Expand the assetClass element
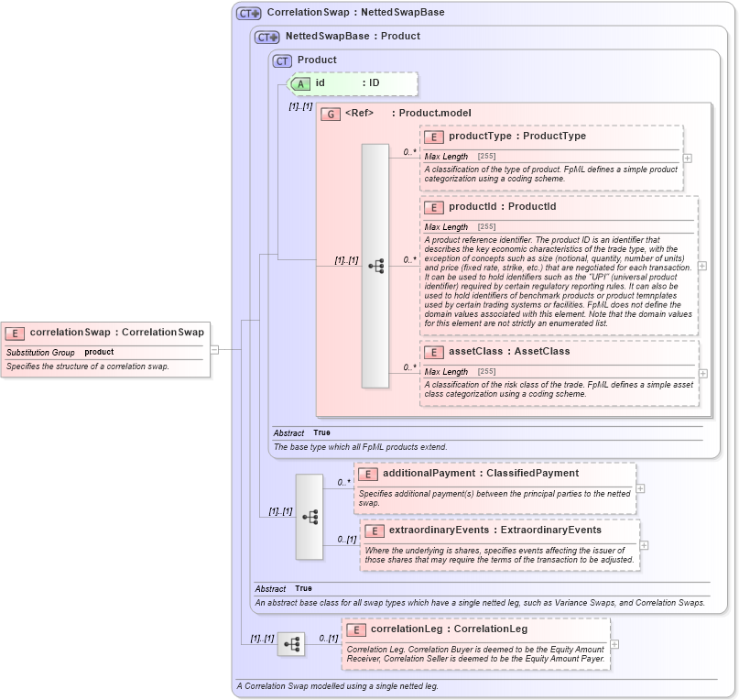Screen dimensions: 739x700 pyautogui.click(x=703, y=374)
